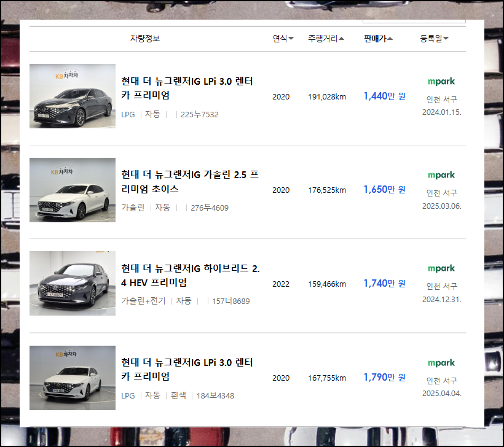Click mpark logo dated 2025.04.04

click(x=441, y=363)
